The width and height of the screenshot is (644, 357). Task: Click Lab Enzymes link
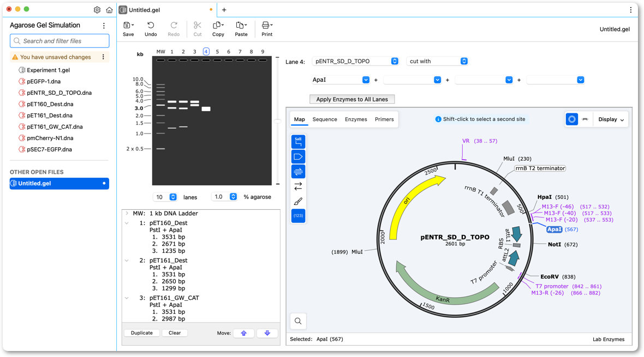(609, 340)
